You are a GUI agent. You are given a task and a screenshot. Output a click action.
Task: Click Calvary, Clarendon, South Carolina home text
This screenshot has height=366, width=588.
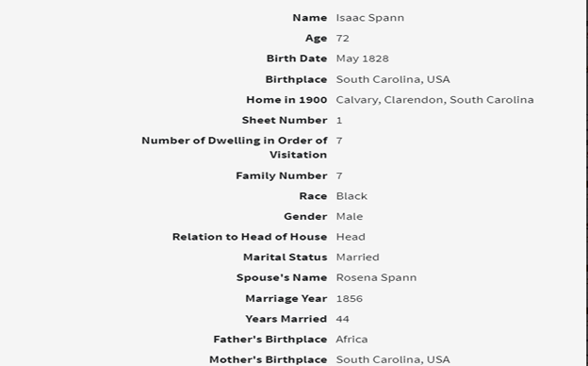434,100
